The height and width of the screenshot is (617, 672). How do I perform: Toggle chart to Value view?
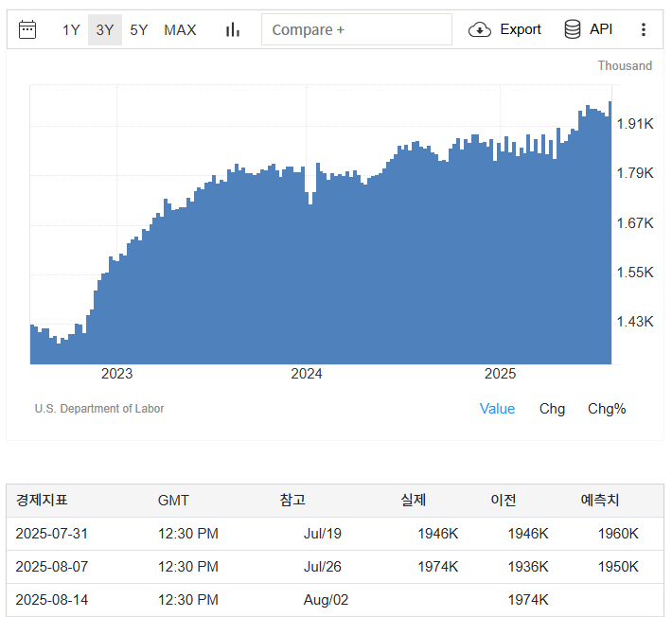tap(497, 409)
